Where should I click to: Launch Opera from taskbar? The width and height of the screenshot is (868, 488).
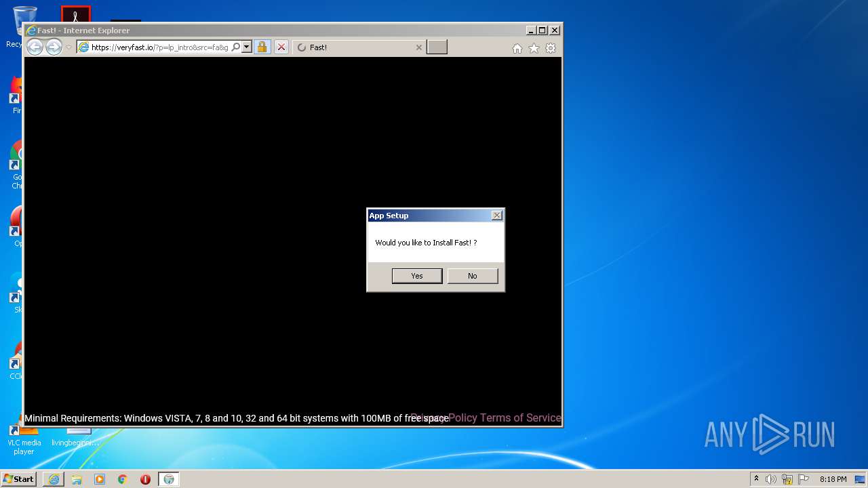(145, 479)
